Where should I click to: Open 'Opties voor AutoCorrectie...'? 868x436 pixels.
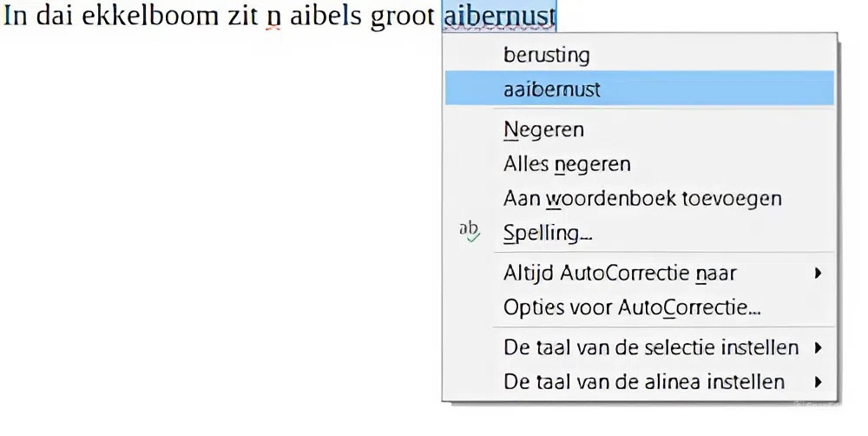tap(632, 307)
